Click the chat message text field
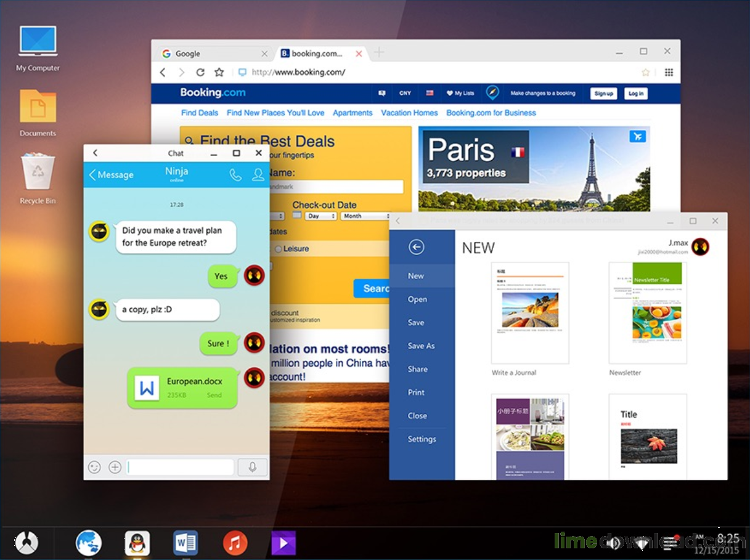This screenshot has width=750, height=560. coord(180,467)
